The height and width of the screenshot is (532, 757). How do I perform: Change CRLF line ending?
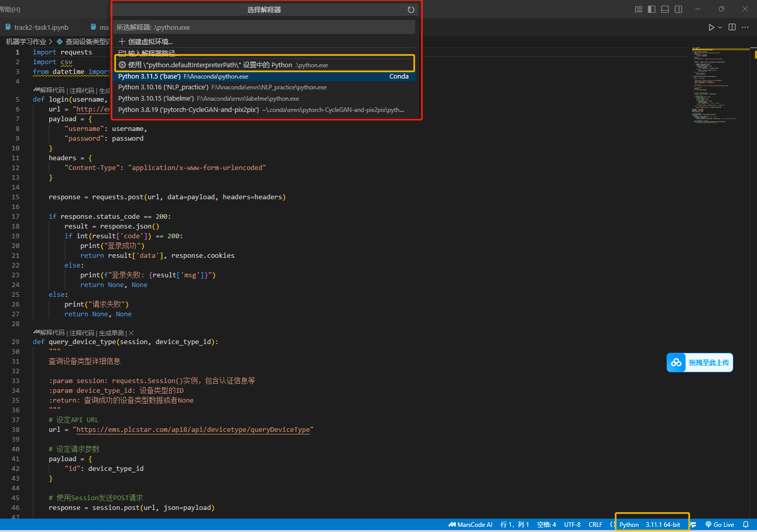coord(595,525)
